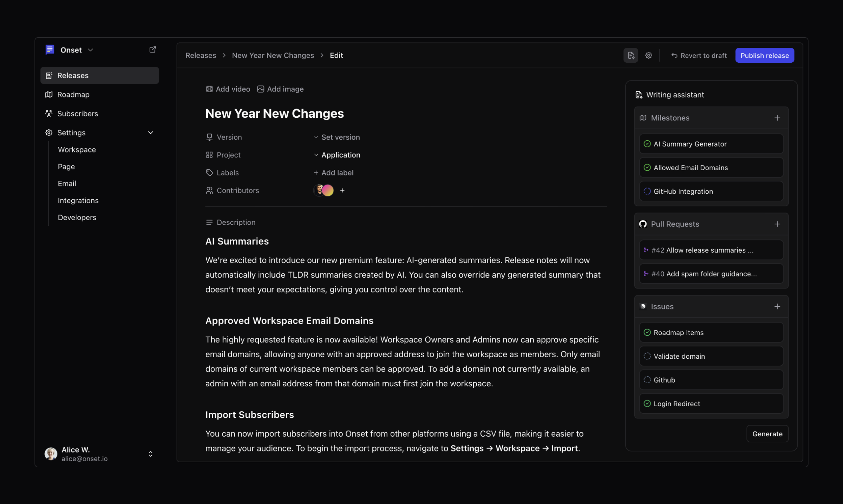This screenshot has width=843, height=504.
Task: Click the Add image icon
Action: pyautogui.click(x=261, y=89)
